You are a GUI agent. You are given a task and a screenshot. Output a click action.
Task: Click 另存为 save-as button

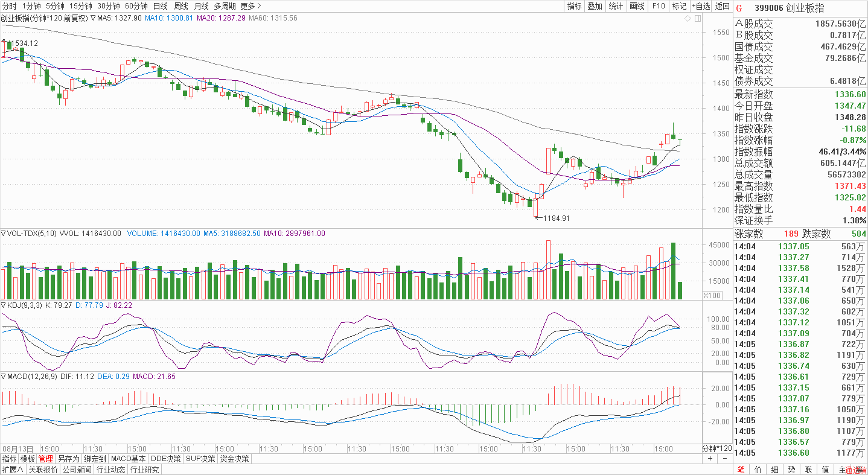[x=68, y=459]
